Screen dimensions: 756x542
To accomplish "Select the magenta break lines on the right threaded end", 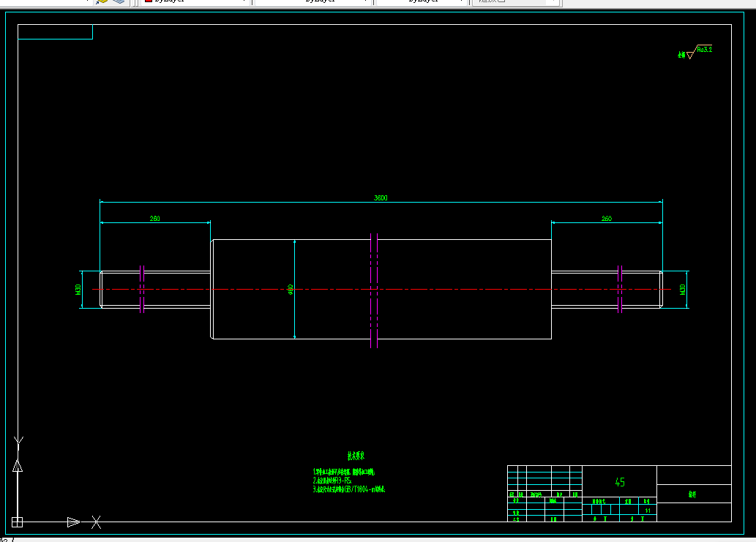I will tap(620, 289).
